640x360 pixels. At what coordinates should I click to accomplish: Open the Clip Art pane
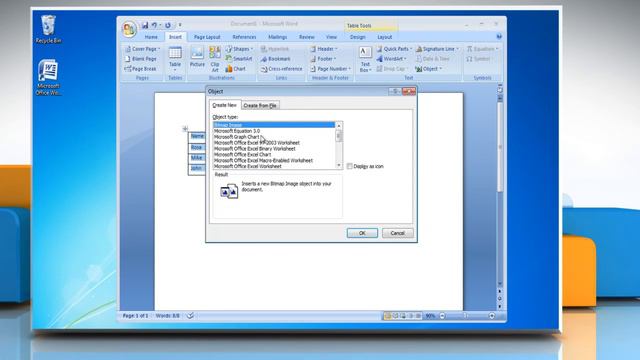click(x=215, y=59)
